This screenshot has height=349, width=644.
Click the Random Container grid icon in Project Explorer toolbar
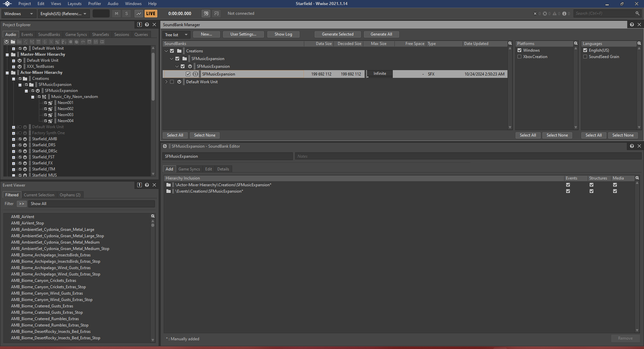pyautogui.click(x=32, y=42)
